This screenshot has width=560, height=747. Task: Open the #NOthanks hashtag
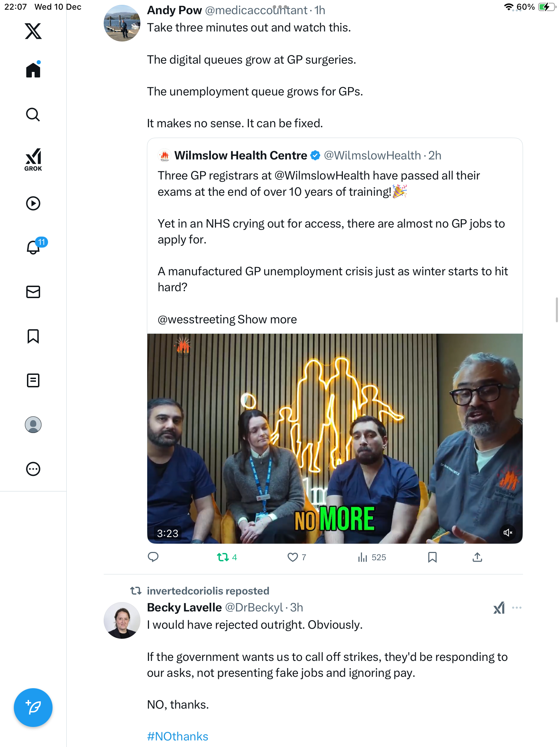tap(178, 737)
